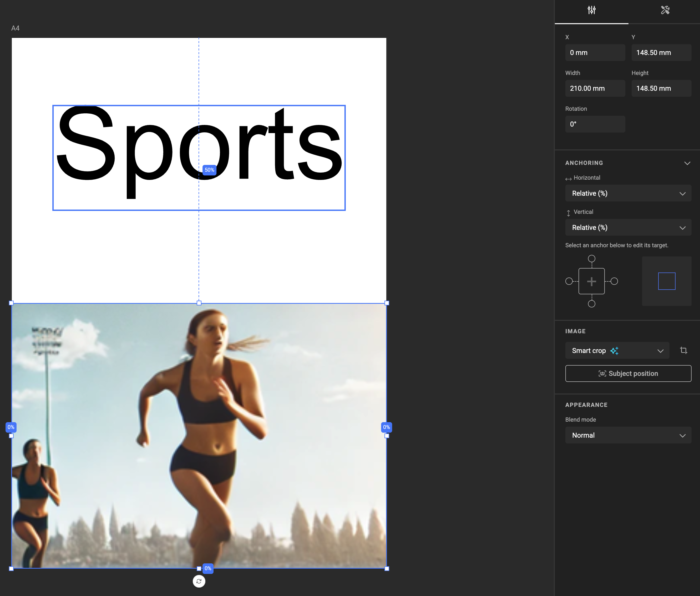Viewport: 700px width, 596px height.
Task: Select the bottom anchor circle
Action: pyautogui.click(x=592, y=304)
